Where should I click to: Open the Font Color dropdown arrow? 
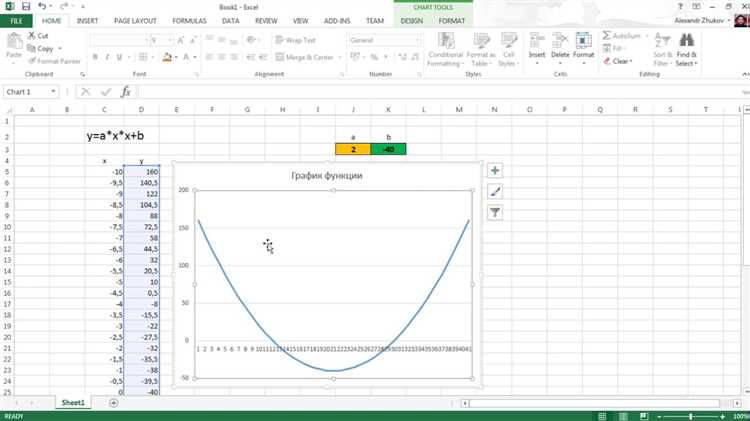tap(195, 57)
